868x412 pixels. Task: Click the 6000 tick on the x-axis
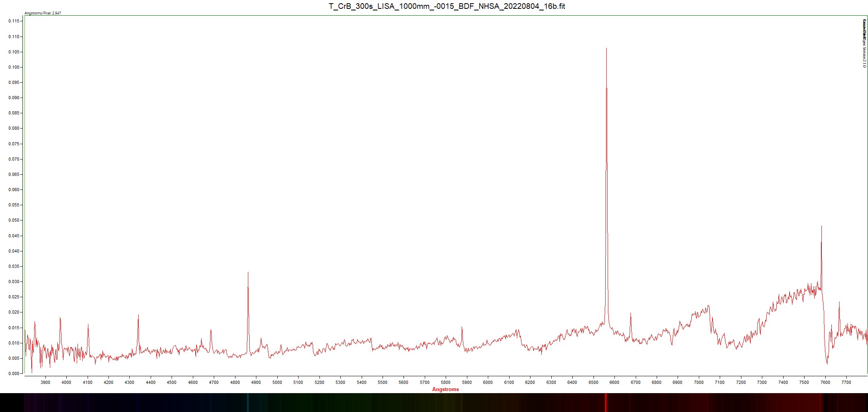[487, 382]
